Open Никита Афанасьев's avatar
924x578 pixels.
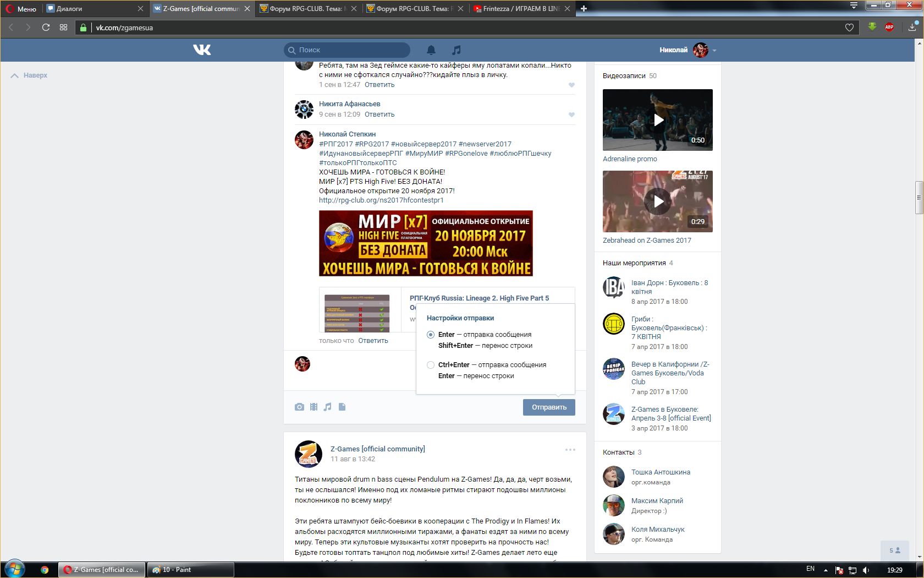tap(304, 110)
